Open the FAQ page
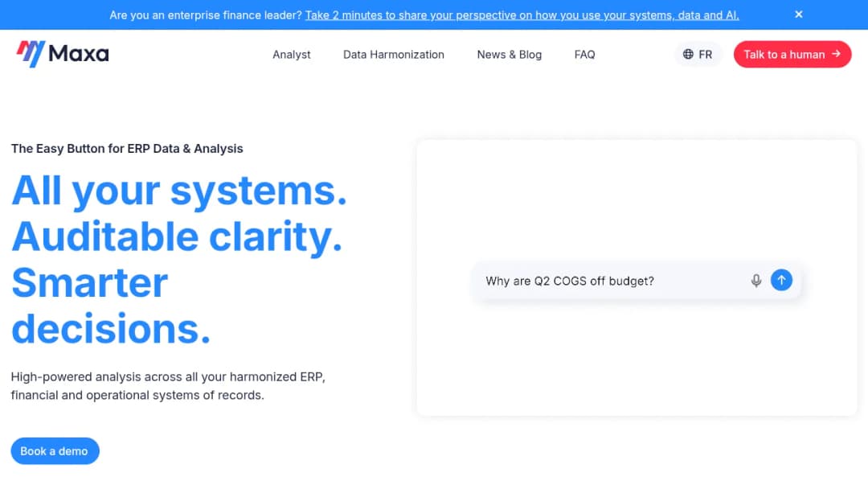Viewport: 868px width, 489px height. coord(584,55)
